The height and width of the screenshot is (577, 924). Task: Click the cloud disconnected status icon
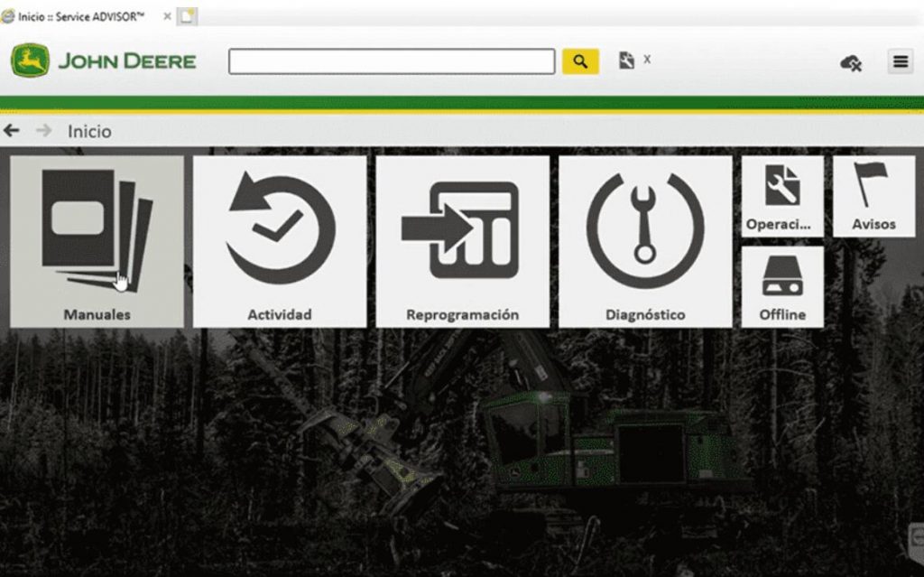tap(850, 62)
